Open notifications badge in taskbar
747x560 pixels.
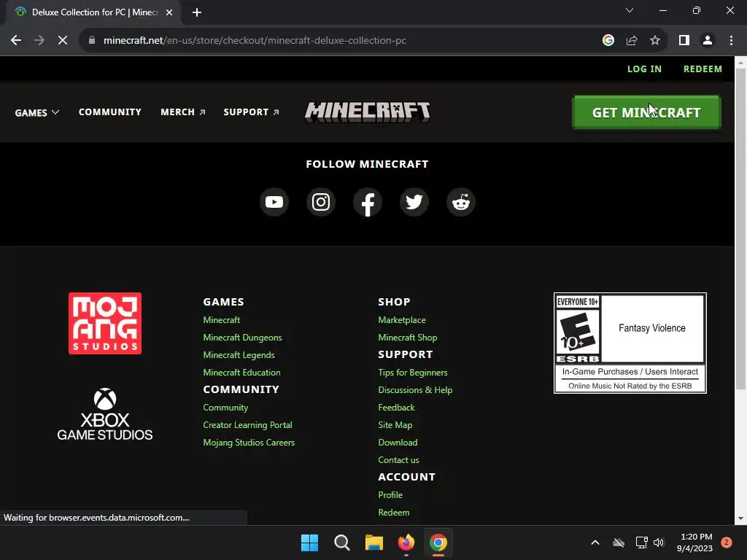(726, 542)
